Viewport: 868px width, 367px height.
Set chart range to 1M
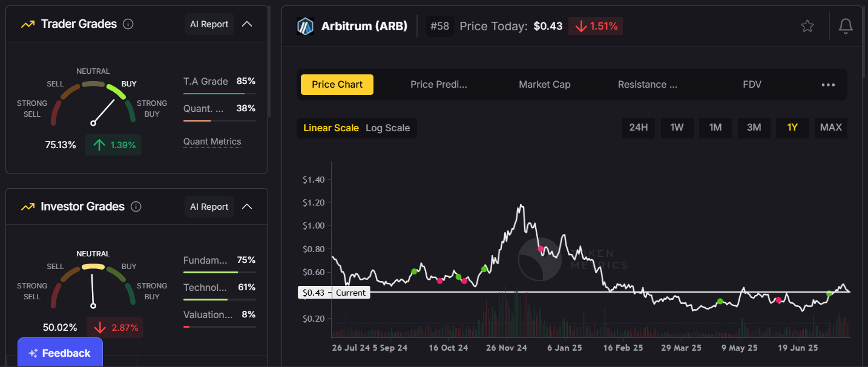coord(715,128)
